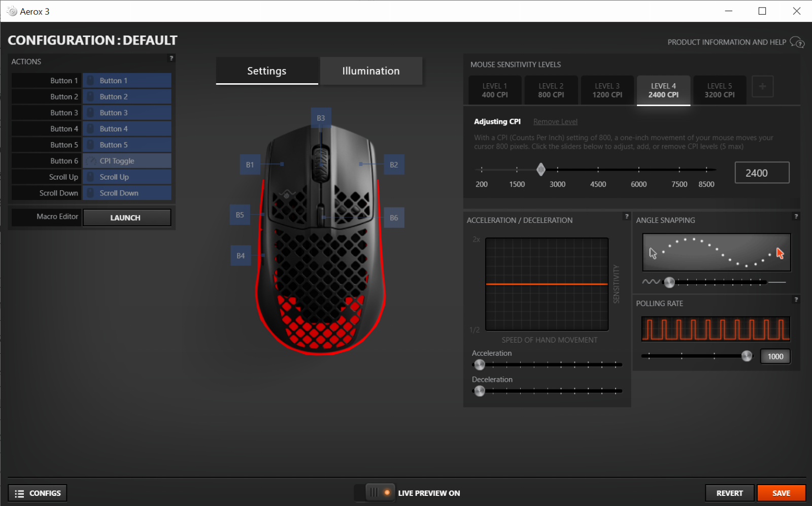
Task: Open Button 4 action assignment dropdown
Action: pos(127,129)
